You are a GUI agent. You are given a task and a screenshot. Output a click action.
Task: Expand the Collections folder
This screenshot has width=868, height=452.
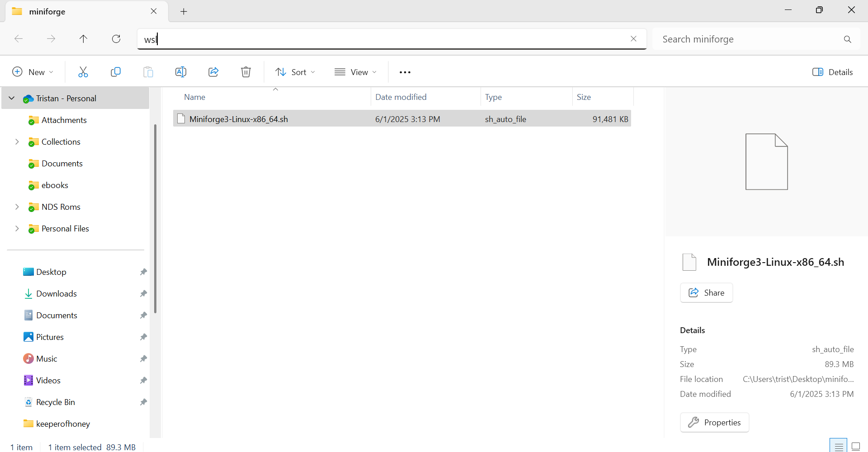coord(17,141)
